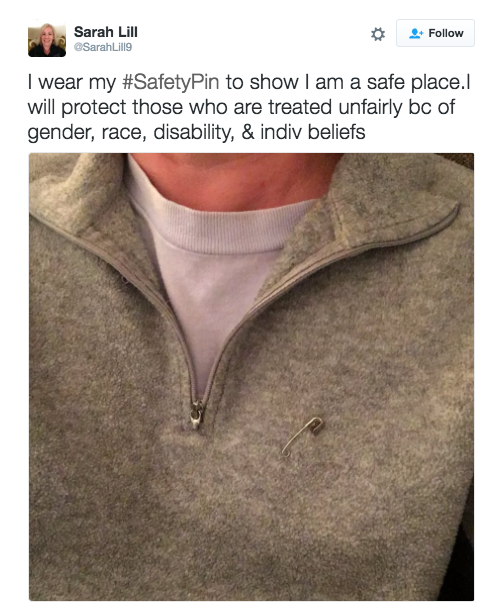Click the Follow button

pos(435,33)
